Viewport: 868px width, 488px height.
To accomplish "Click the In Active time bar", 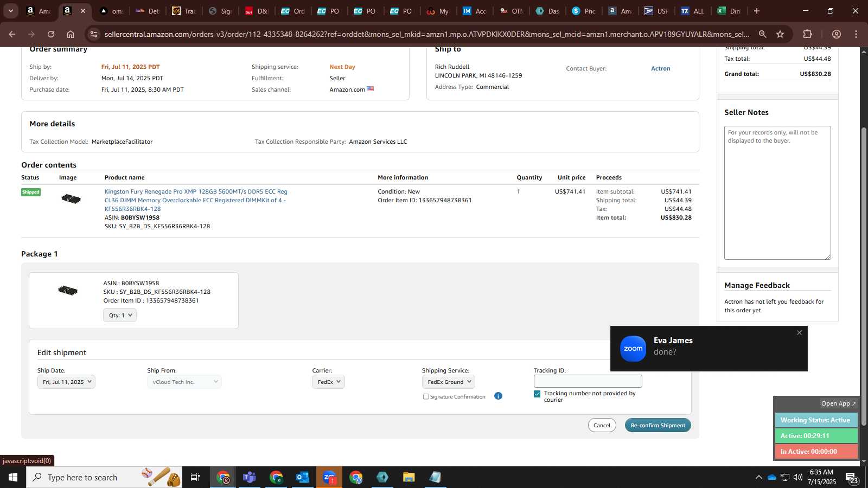I will (x=816, y=452).
